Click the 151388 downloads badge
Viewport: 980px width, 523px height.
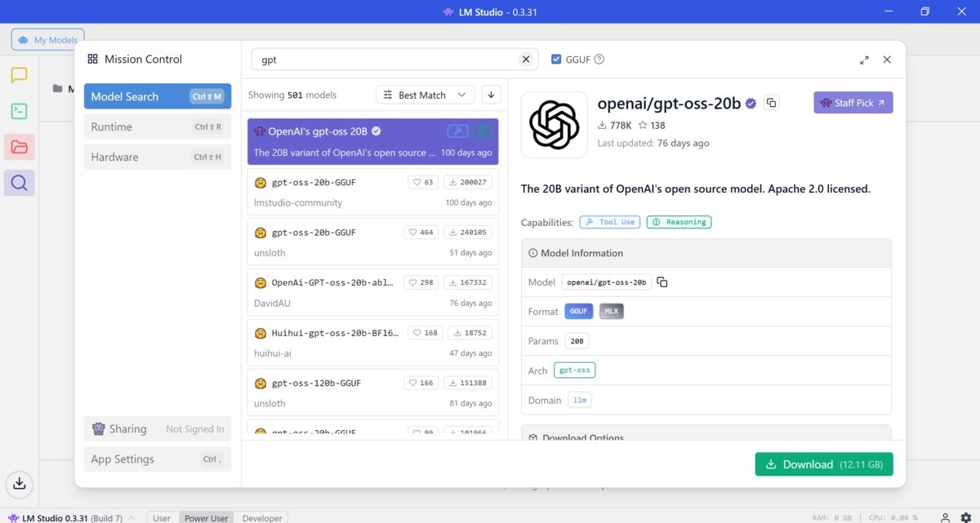(467, 383)
